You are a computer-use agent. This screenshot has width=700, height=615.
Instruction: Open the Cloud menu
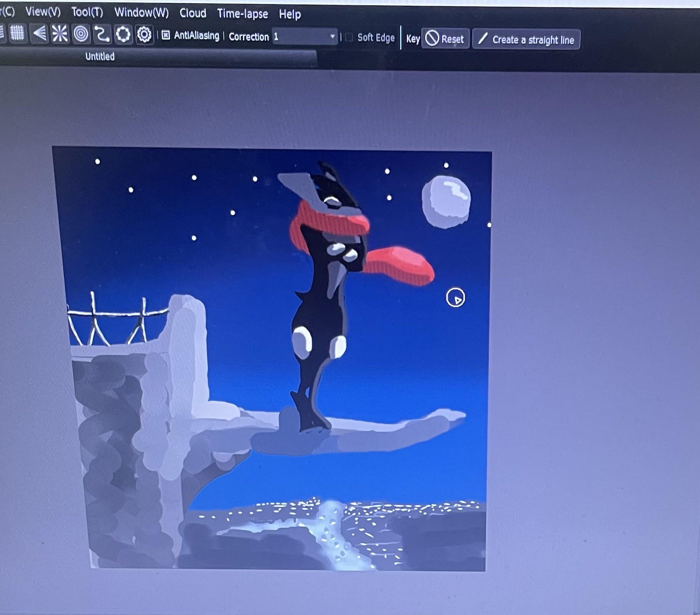193,13
